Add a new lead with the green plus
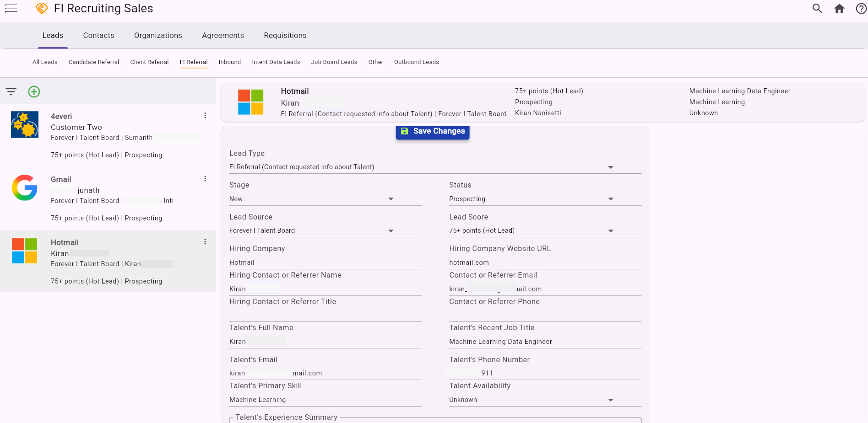 (34, 91)
